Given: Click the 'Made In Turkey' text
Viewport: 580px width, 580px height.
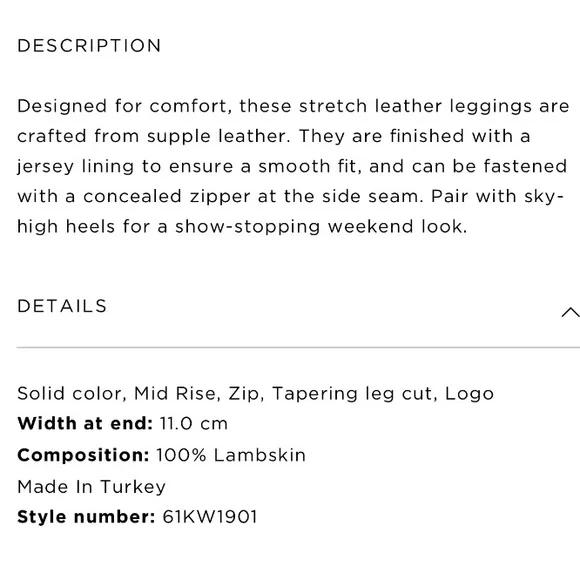Looking at the screenshot, I should point(91,486).
